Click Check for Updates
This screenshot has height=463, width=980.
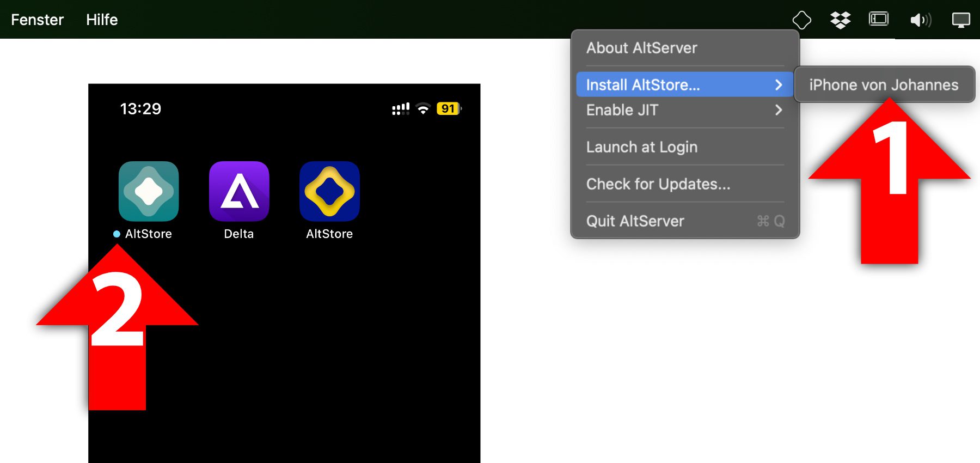658,184
